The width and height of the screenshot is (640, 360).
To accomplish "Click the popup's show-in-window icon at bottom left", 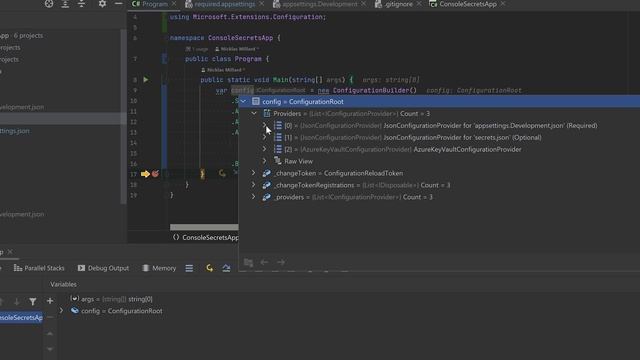I will tap(248, 262).
